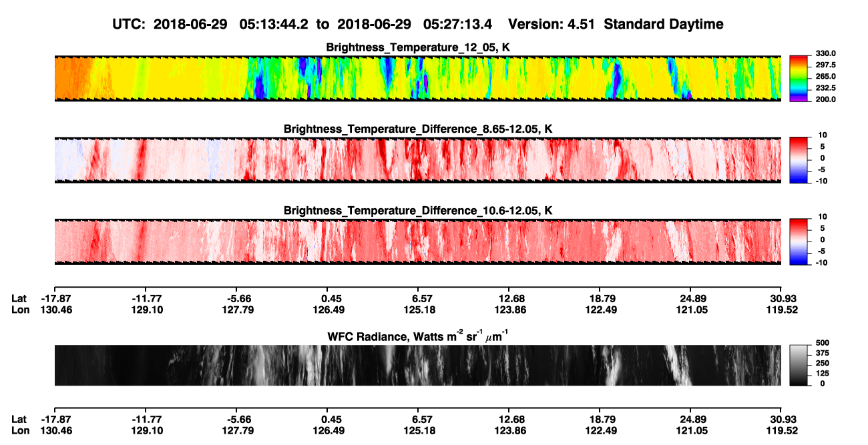Click longitude 125.18 on the axis above WFC plot
868x445 pixels.
[x=420, y=310]
